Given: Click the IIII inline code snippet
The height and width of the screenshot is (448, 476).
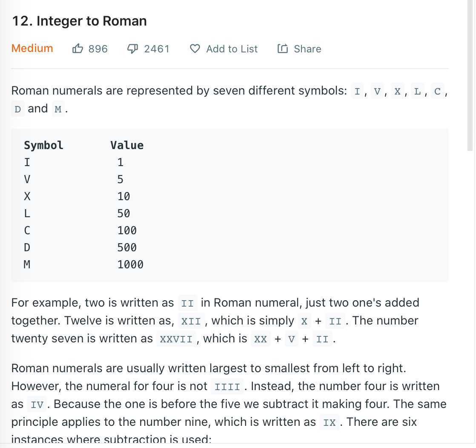Looking at the screenshot, I should pyautogui.click(x=227, y=387).
